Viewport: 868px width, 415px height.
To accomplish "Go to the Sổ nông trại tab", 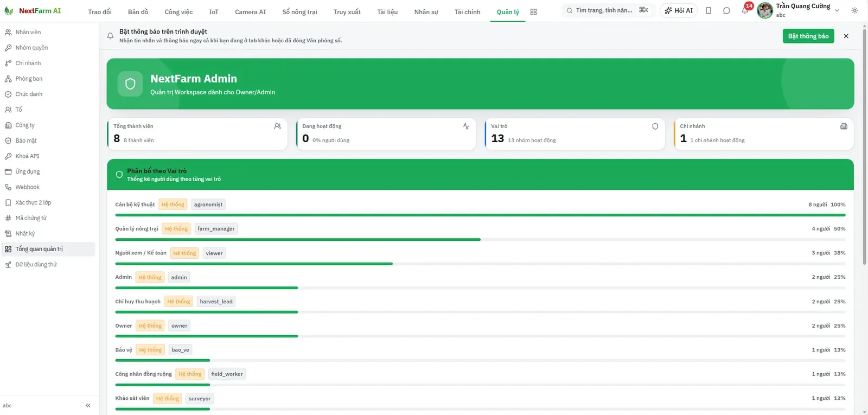I will [299, 12].
